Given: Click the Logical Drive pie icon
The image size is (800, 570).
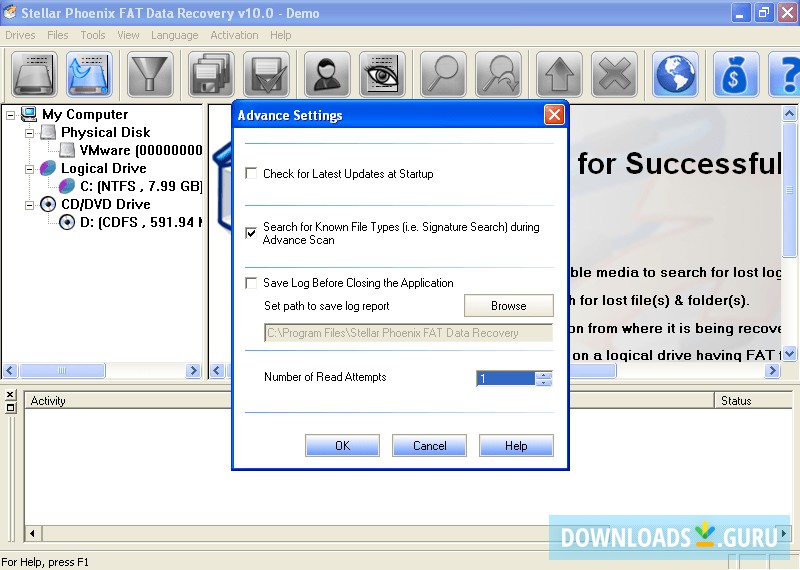Looking at the screenshot, I should [x=48, y=168].
